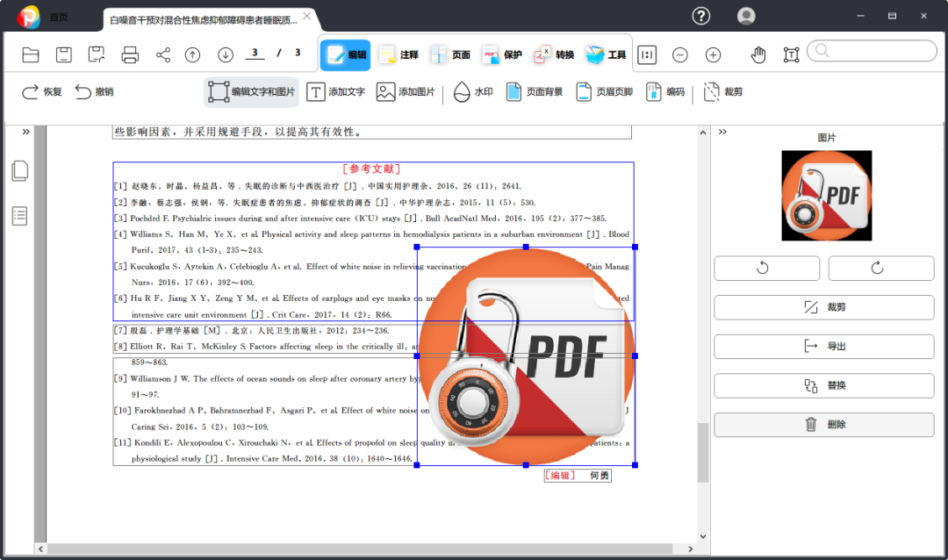Select the PDF lock image thumbnail

(827, 196)
